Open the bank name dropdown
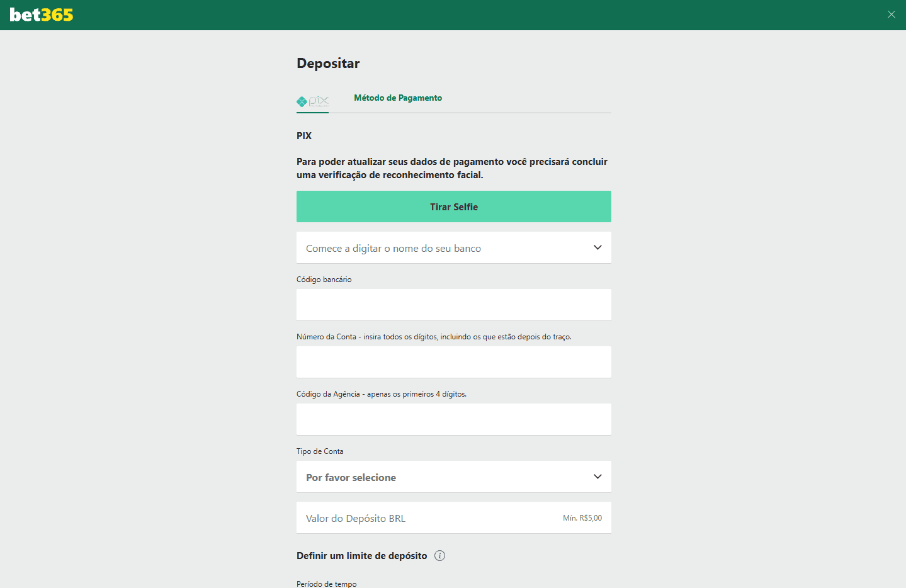 click(x=454, y=247)
